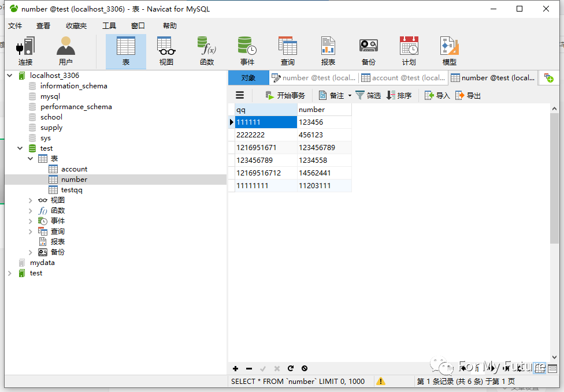Image resolution: width=564 pixels, height=392 pixels.
Task: Click 开始事务 begin transaction
Action: click(285, 96)
